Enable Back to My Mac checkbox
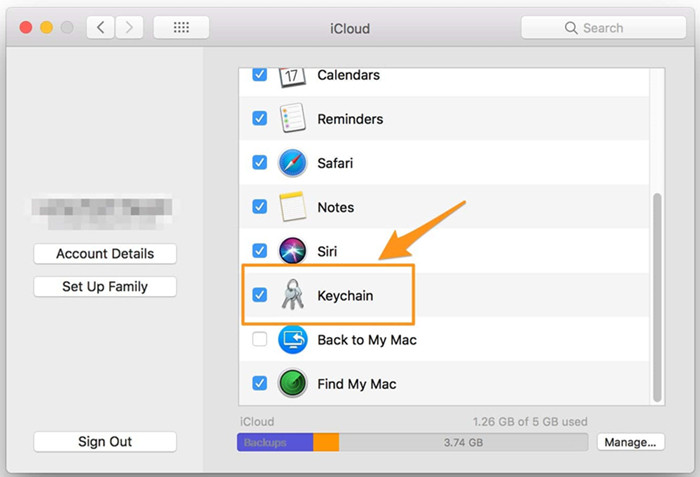Image resolution: width=700 pixels, height=477 pixels. point(259,339)
